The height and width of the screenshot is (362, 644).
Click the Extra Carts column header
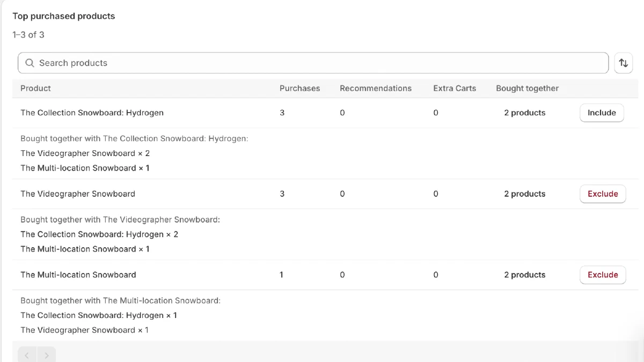click(x=455, y=88)
